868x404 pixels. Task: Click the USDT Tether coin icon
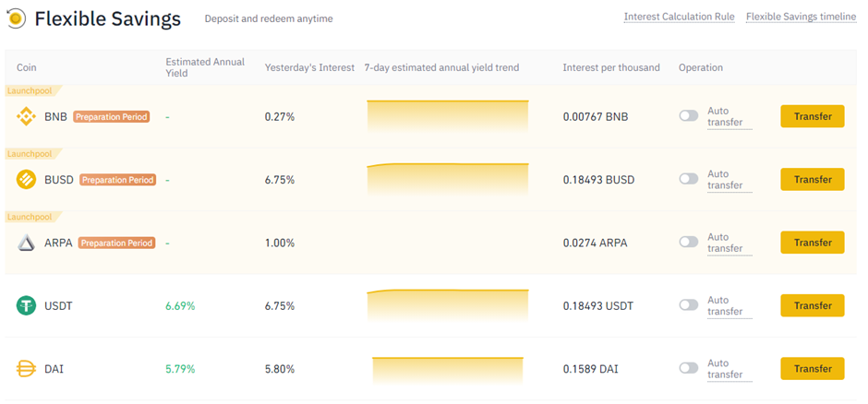pos(26,305)
